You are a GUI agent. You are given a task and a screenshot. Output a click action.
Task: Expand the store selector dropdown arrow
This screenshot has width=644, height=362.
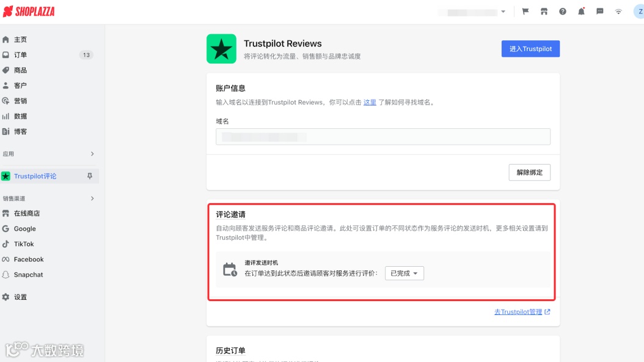click(x=503, y=12)
